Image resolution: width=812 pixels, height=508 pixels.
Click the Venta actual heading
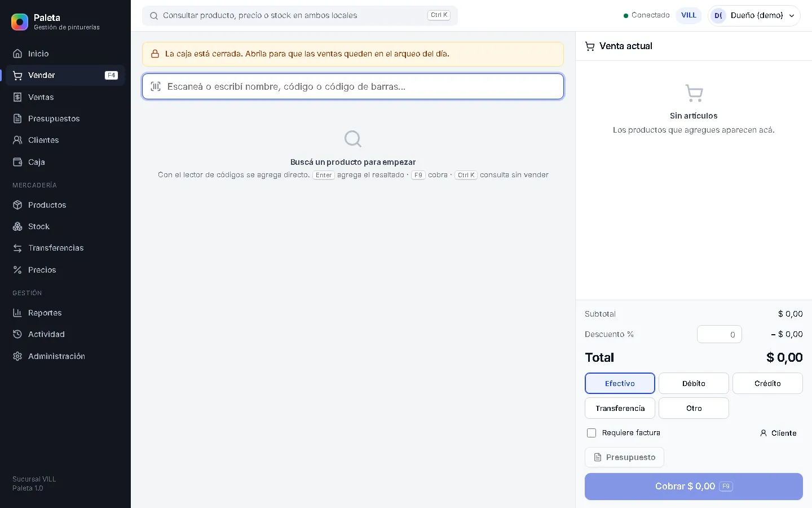coord(626,46)
